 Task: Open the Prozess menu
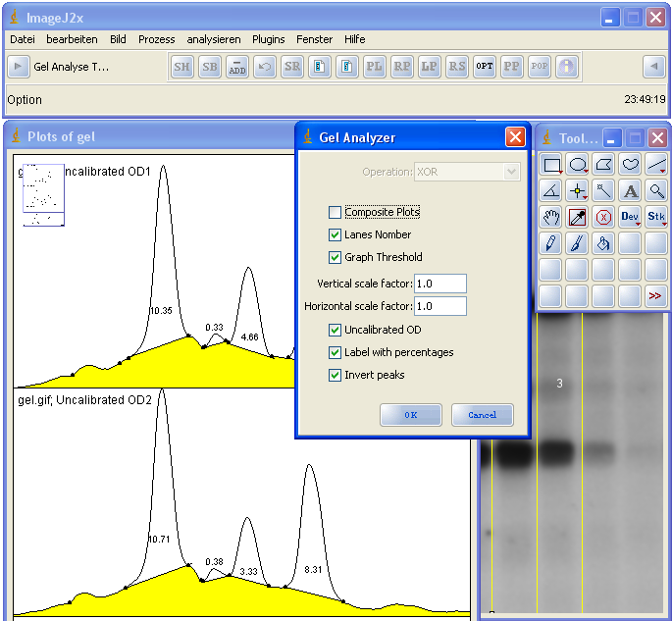pos(156,39)
